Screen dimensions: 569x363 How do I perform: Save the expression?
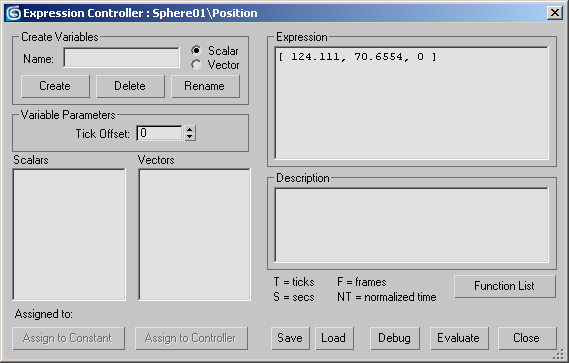point(290,338)
